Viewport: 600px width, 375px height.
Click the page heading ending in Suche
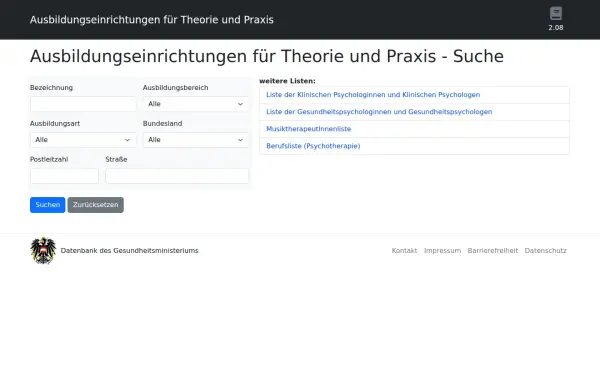[267, 57]
